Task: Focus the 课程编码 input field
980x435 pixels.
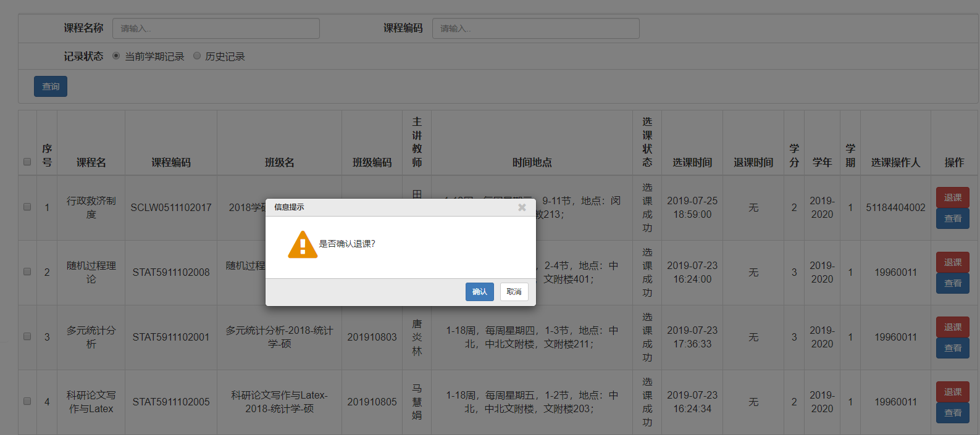Action: [x=535, y=28]
